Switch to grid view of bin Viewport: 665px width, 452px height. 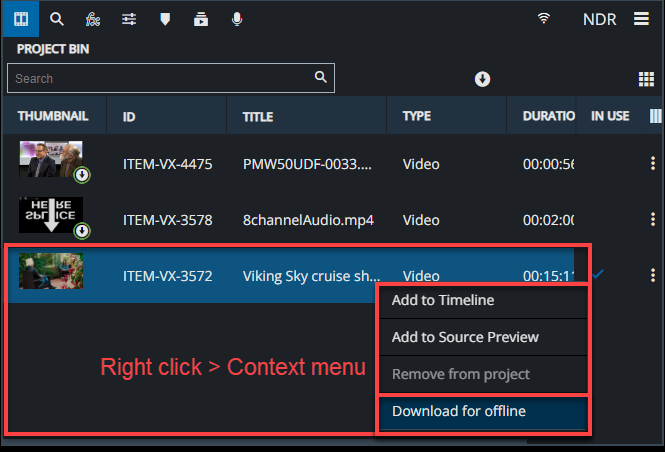coord(645,79)
